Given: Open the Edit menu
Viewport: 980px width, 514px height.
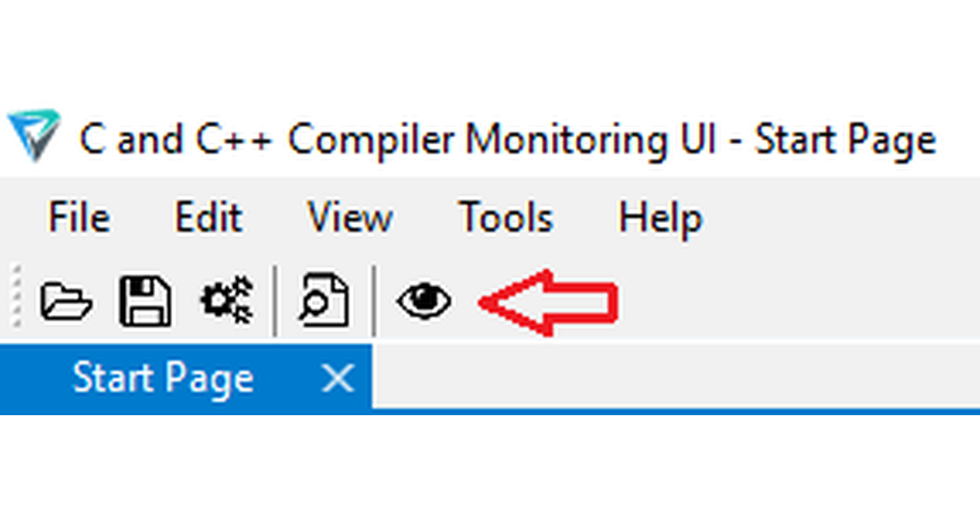Looking at the screenshot, I should coord(208,218).
